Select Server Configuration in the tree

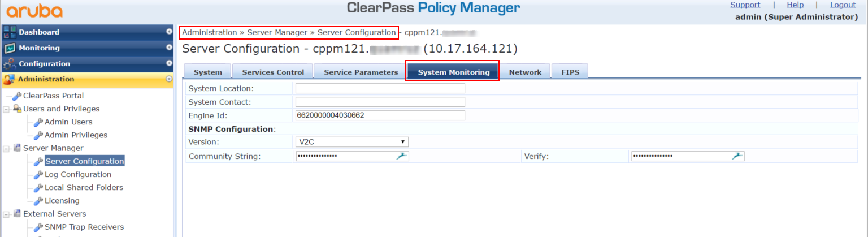(x=85, y=161)
